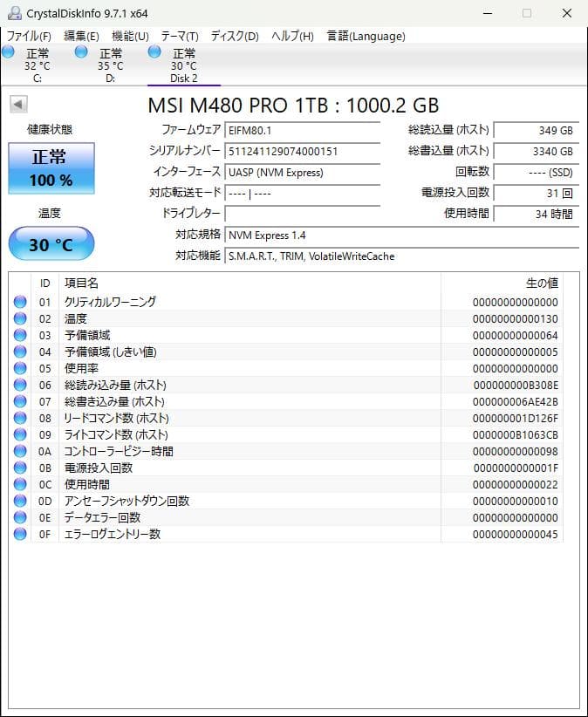Click the 対応機能 field with S.M.A.R.T., TRIM
Image resolution: width=588 pixels, height=717 pixels.
402,256
